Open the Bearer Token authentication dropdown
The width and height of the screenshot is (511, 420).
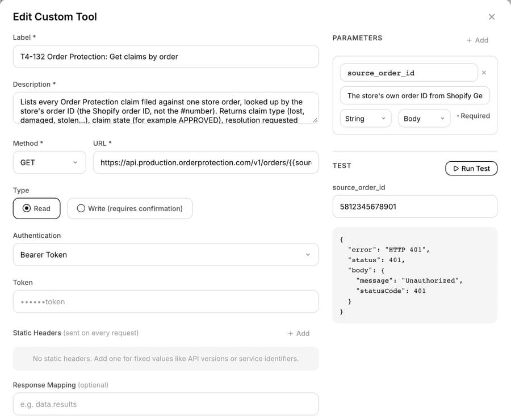pos(166,254)
